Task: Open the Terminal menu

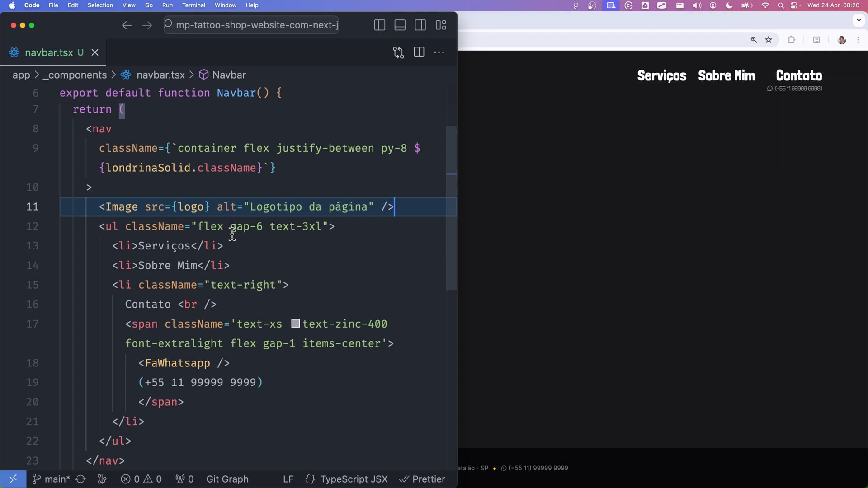Action: [x=193, y=5]
